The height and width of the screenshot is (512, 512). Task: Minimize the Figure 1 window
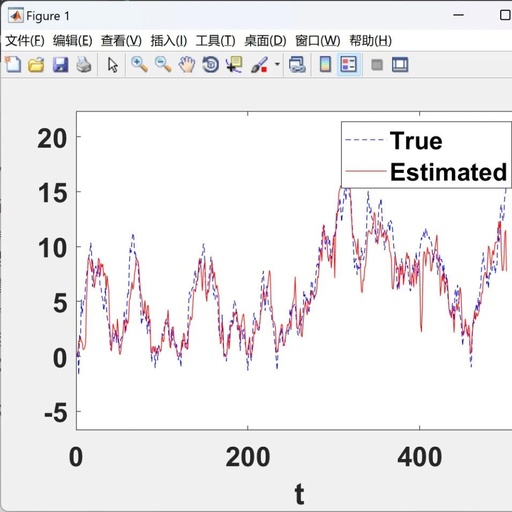[458, 15]
